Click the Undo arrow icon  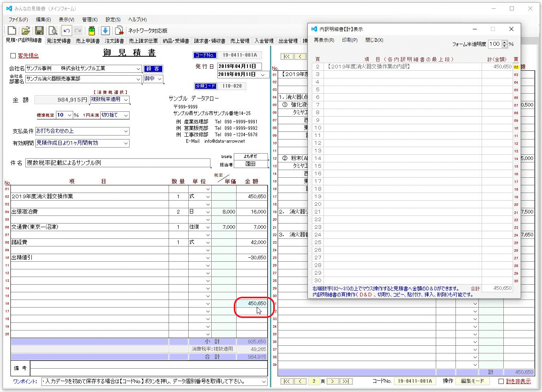click(66, 31)
